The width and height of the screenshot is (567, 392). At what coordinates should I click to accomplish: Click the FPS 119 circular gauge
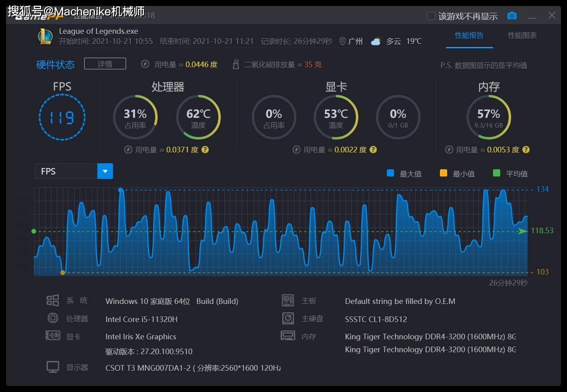[x=62, y=117]
